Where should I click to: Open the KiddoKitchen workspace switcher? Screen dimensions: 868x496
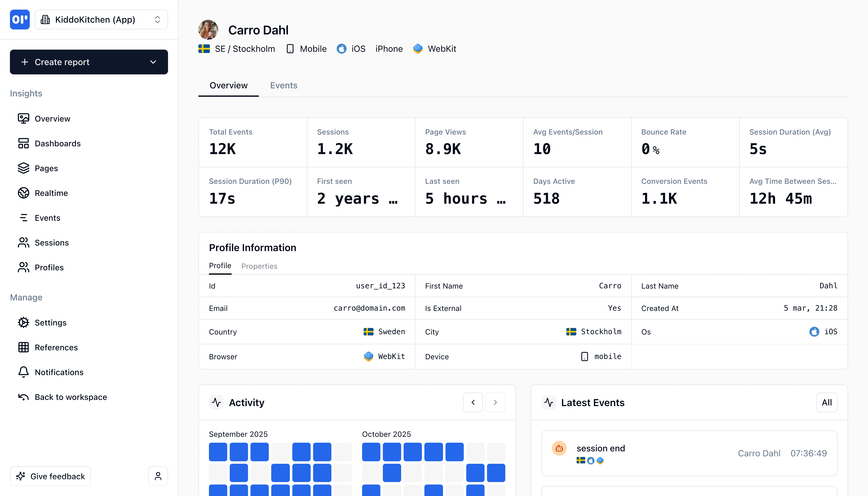pyautogui.click(x=101, y=19)
